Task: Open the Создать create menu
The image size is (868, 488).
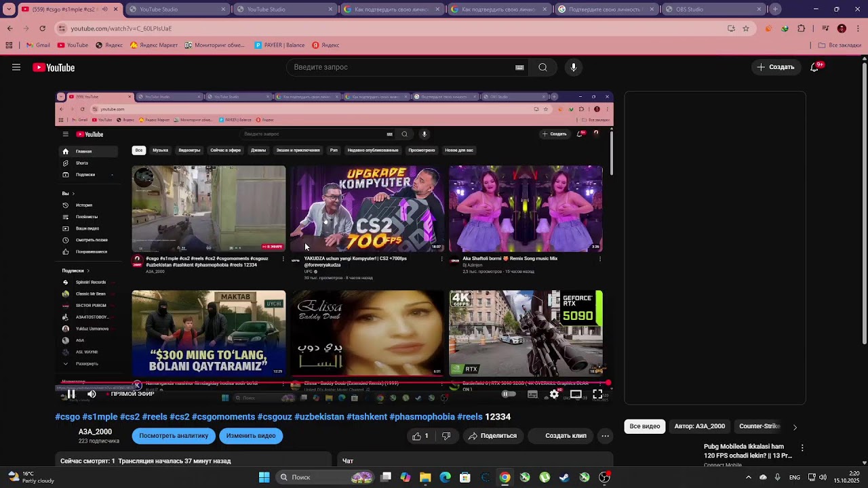Action: pyautogui.click(x=776, y=67)
